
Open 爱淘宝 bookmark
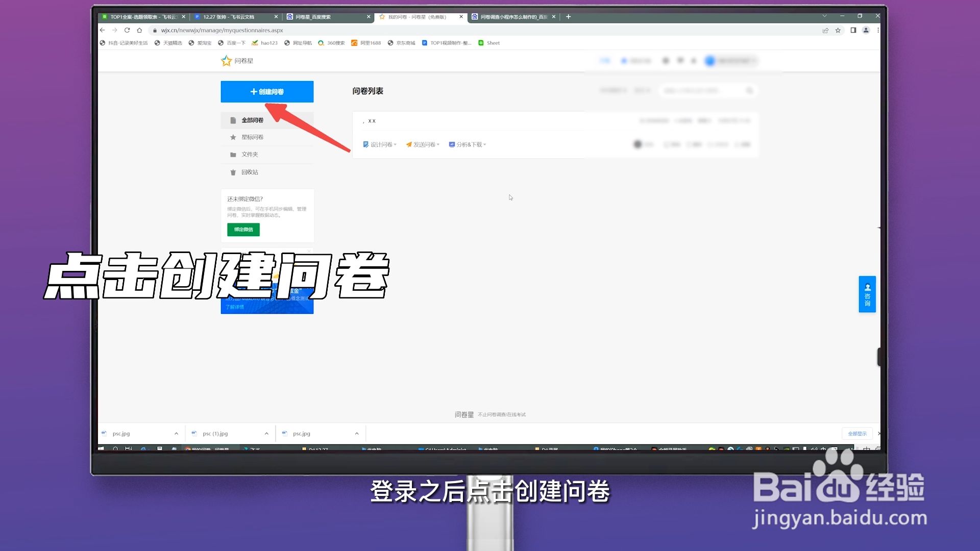tap(200, 43)
